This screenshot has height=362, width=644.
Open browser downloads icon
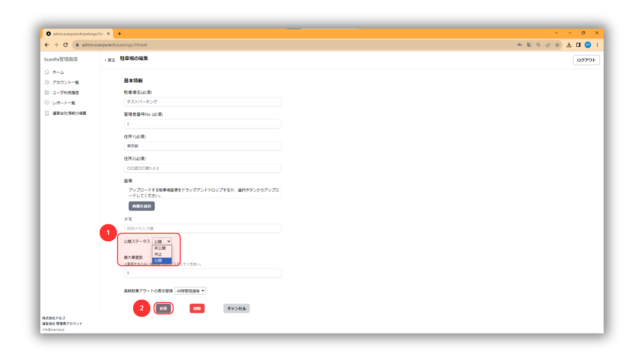pos(569,45)
